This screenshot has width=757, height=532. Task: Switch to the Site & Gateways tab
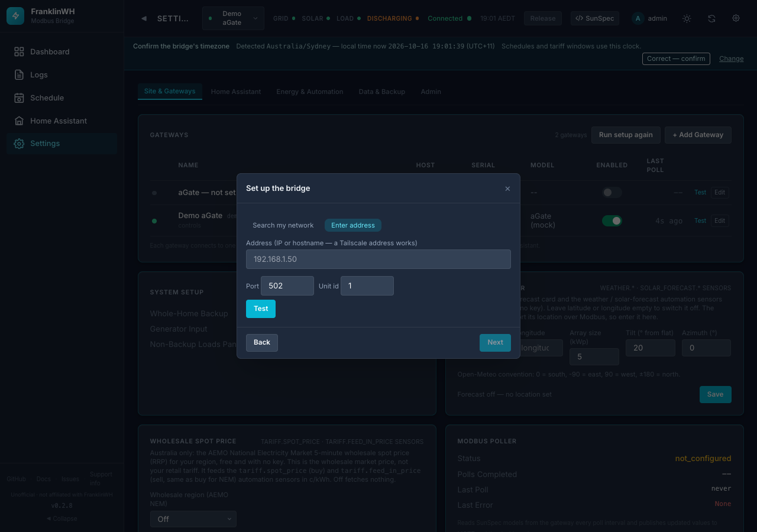tap(170, 91)
